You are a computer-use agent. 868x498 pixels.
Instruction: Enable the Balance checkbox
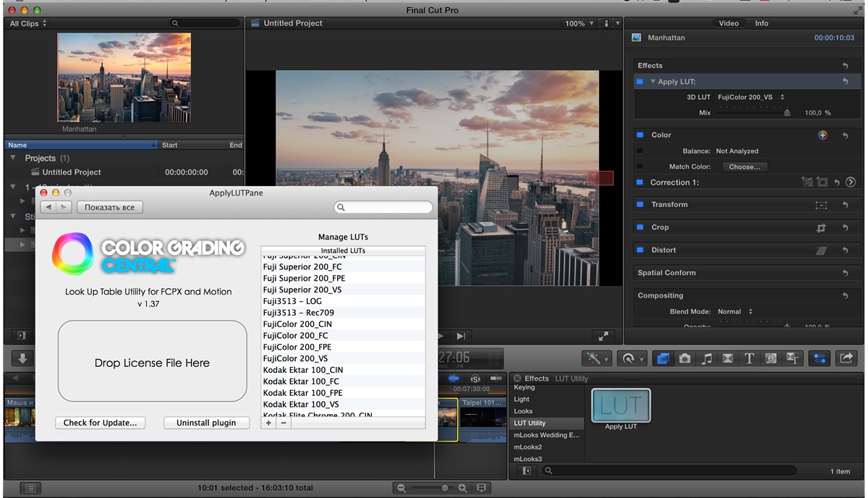639,151
